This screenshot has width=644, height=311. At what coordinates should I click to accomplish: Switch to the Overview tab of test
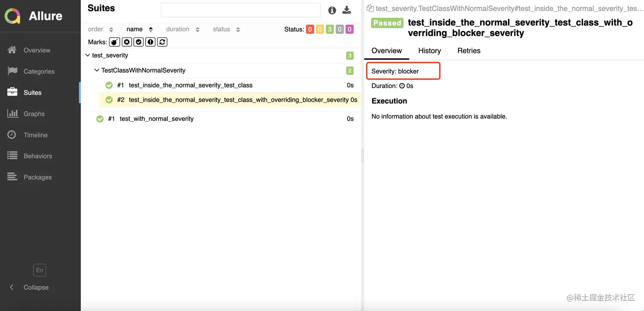point(386,51)
